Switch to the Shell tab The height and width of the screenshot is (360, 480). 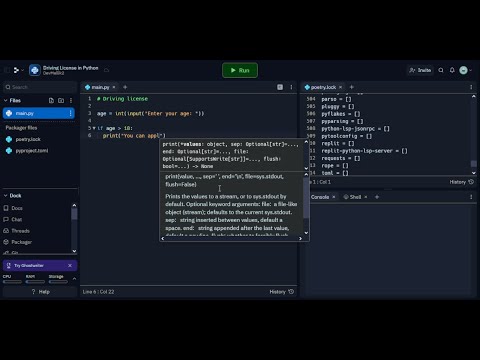click(x=352, y=197)
